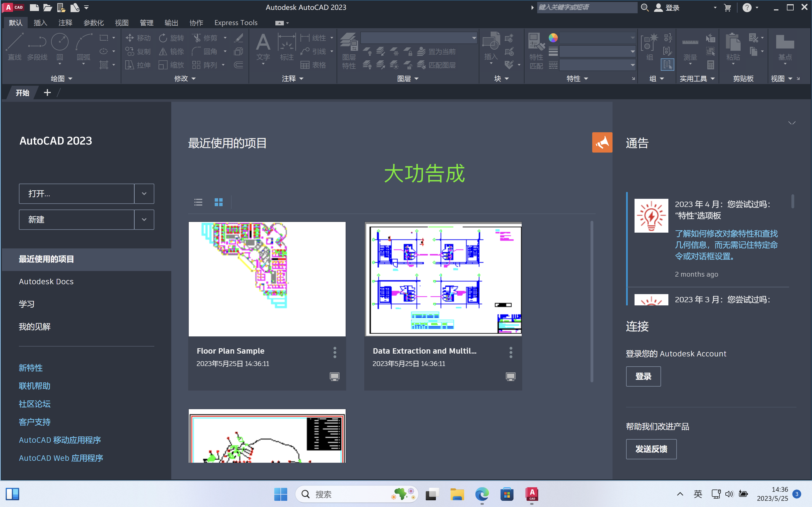Expand the Modify (修改) panel
Image resolution: width=812 pixels, height=507 pixels.
[185, 78]
